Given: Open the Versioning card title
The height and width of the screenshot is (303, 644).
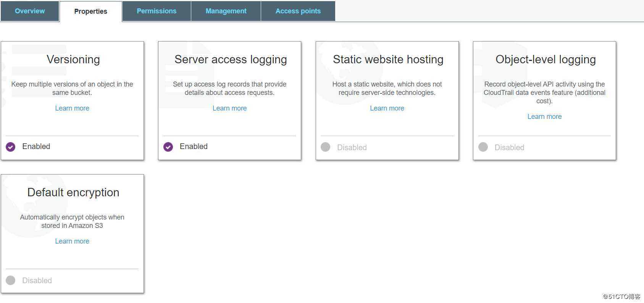Looking at the screenshot, I should pos(73,59).
